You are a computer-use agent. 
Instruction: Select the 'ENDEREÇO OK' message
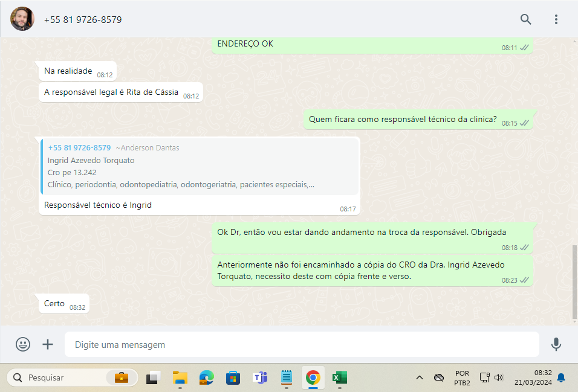[x=372, y=45]
